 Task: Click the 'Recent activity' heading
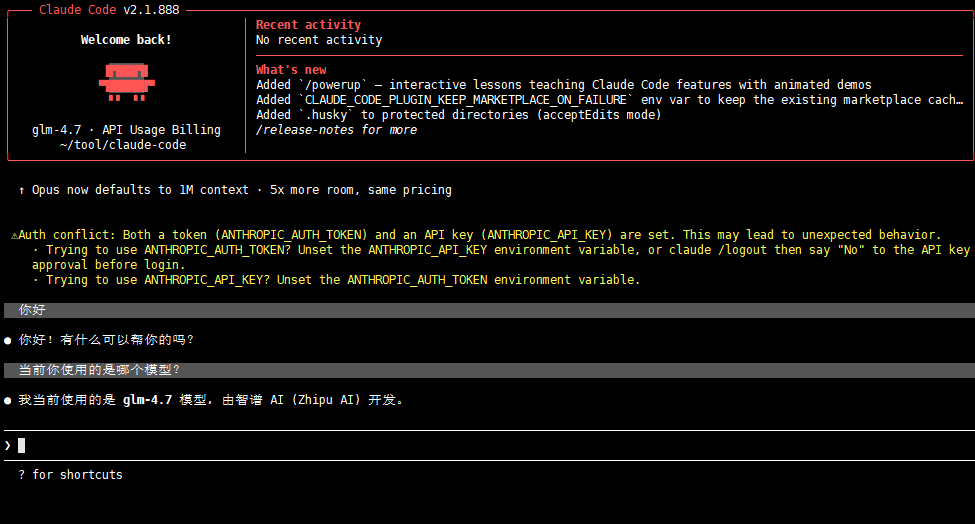coord(308,25)
